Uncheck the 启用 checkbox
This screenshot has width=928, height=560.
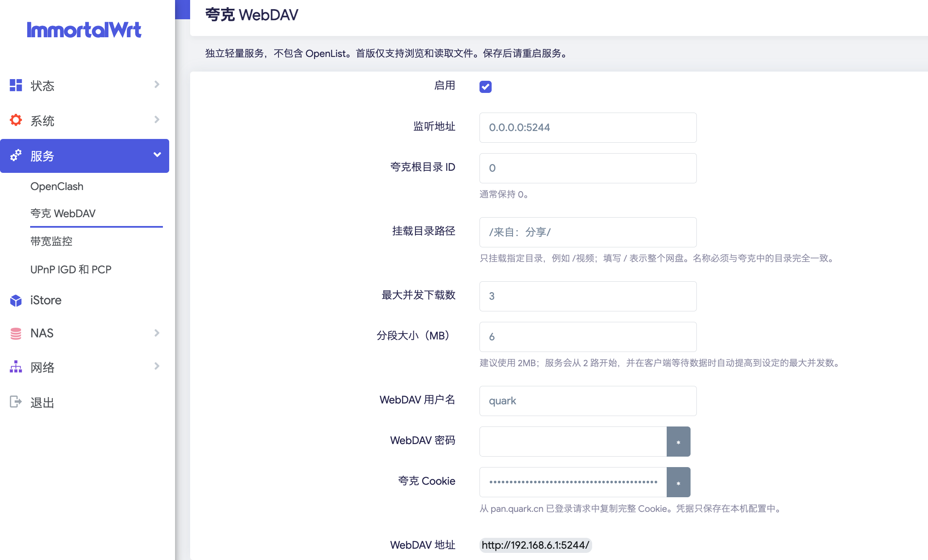(x=485, y=87)
